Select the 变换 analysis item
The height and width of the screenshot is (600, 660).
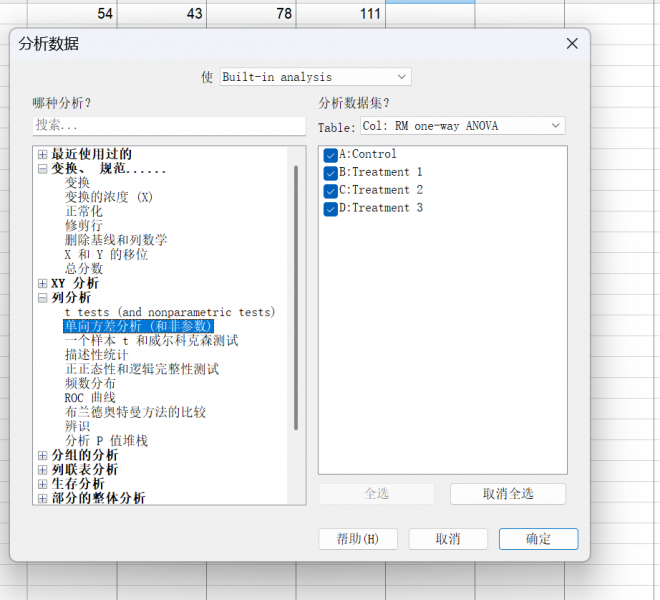tap(77, 183)
